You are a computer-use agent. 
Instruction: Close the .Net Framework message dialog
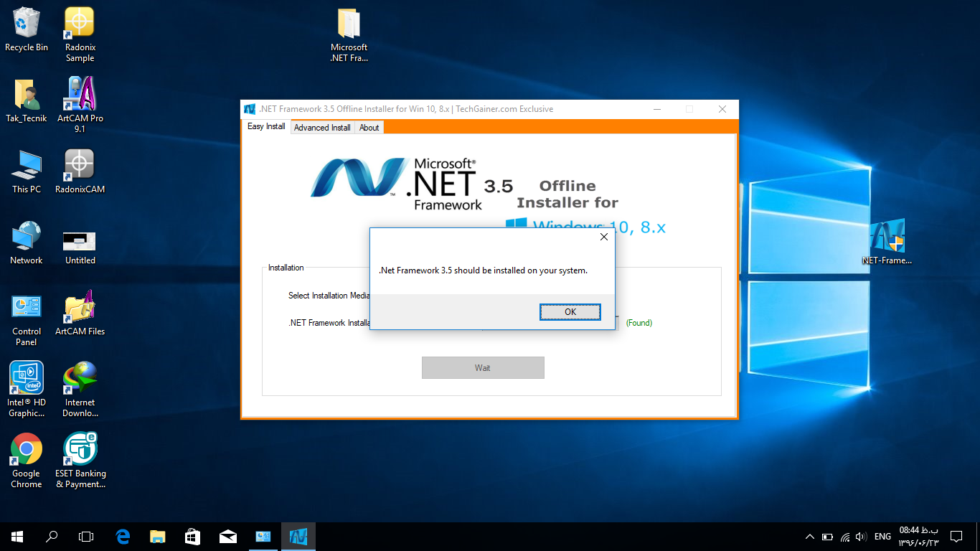click(x=603, y=237)
